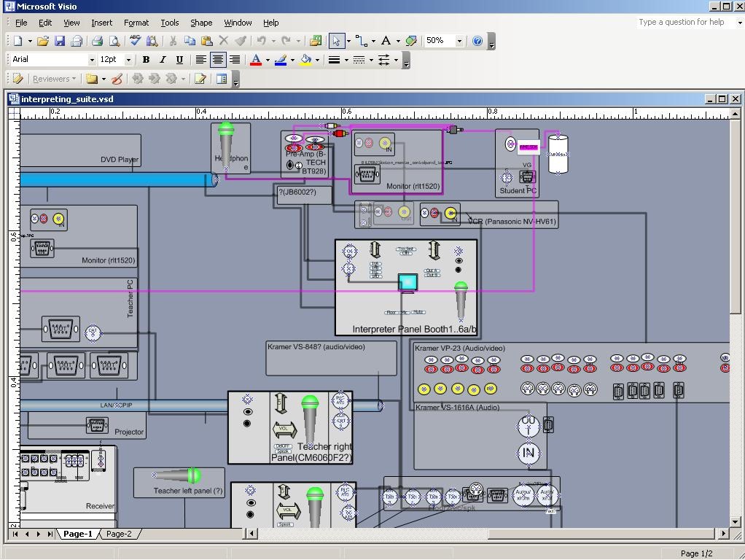Toggle Bold formatting
Screen dimensions: 745x560
pos(146,60)
